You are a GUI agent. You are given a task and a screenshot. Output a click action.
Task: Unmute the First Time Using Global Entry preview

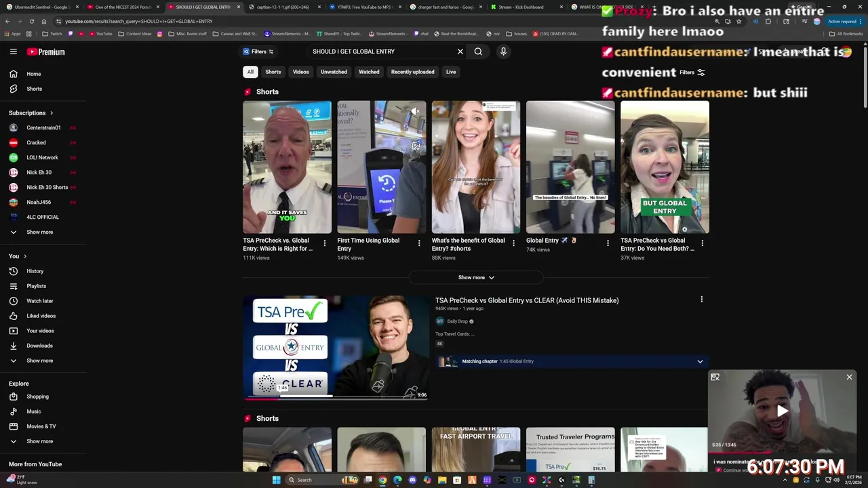click(x=416, y=110)
